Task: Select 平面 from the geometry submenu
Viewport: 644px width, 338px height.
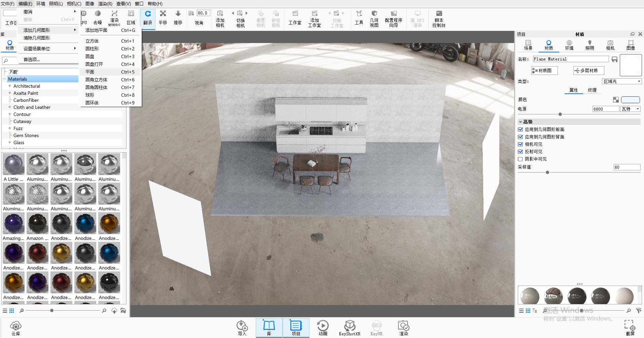Action: coord(90,72)
